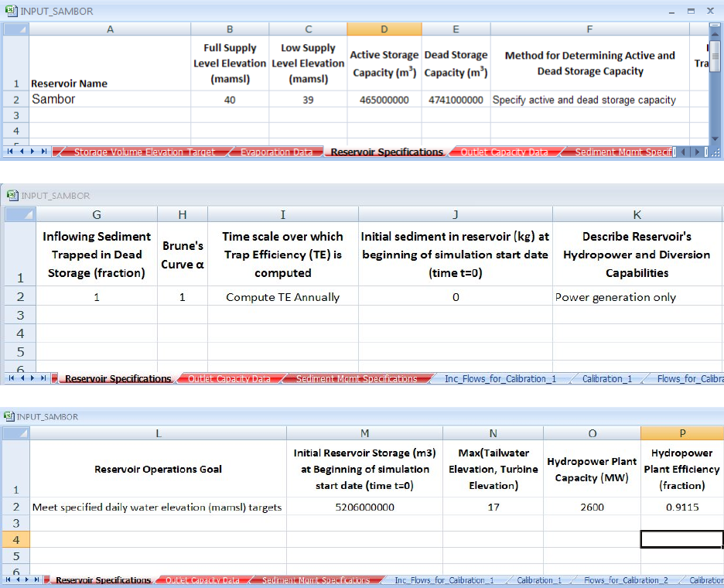Click horizontal scroll left arrow in top window

pos(683,152)
